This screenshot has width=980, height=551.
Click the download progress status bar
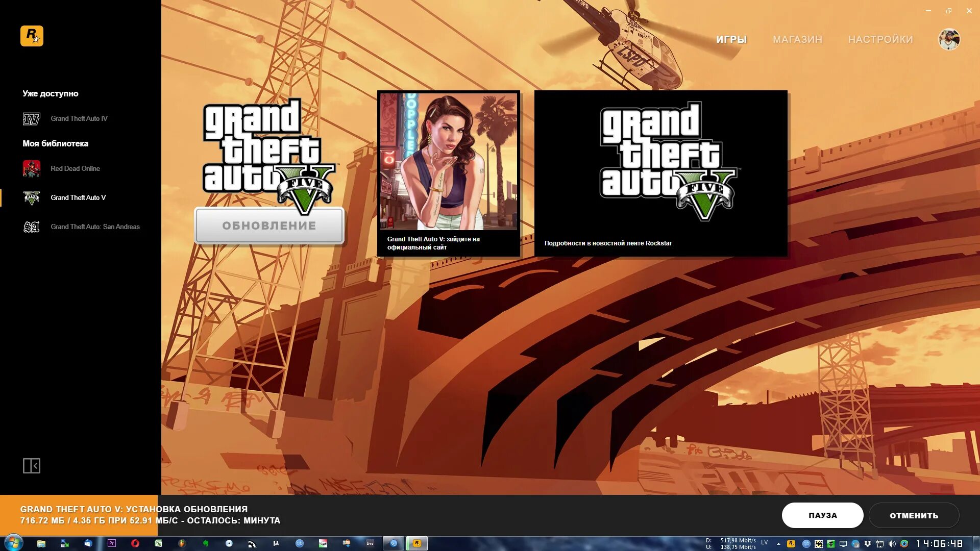point(150,515)
